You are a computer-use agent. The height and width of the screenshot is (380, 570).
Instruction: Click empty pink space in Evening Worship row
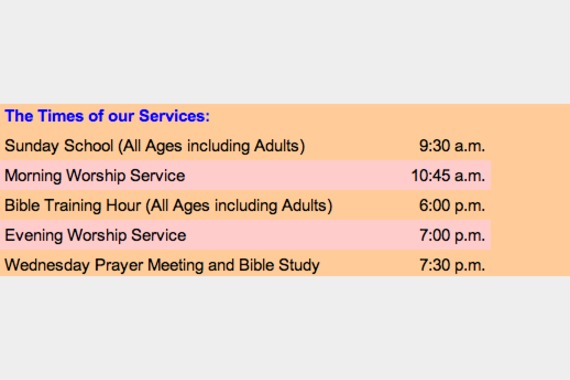click(302, 235)
